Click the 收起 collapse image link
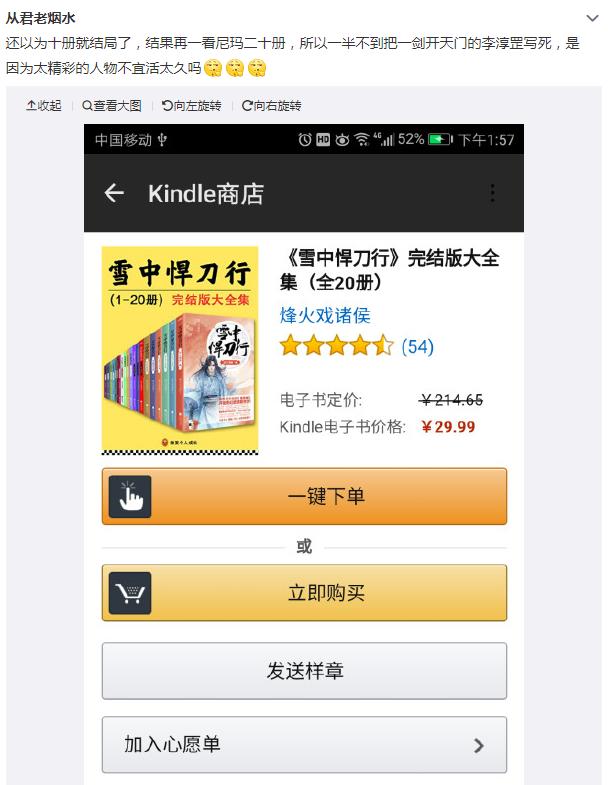Image resolution: width=608 pixels, height=785 pixels. point(44,106)
